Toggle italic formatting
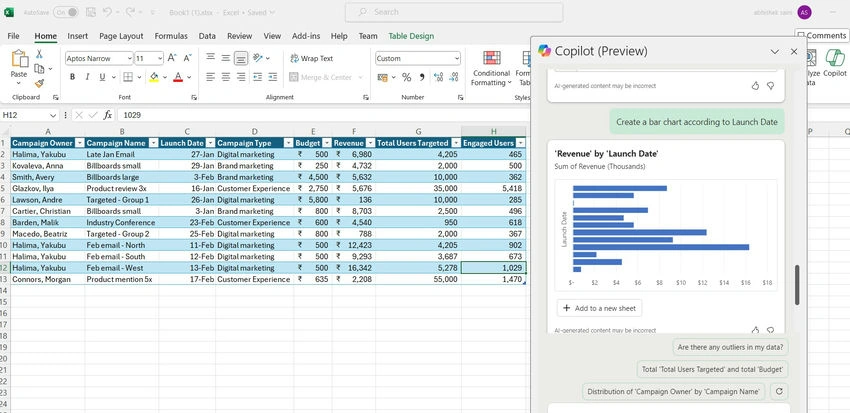The image size is (850, 413). pos(87,77)
